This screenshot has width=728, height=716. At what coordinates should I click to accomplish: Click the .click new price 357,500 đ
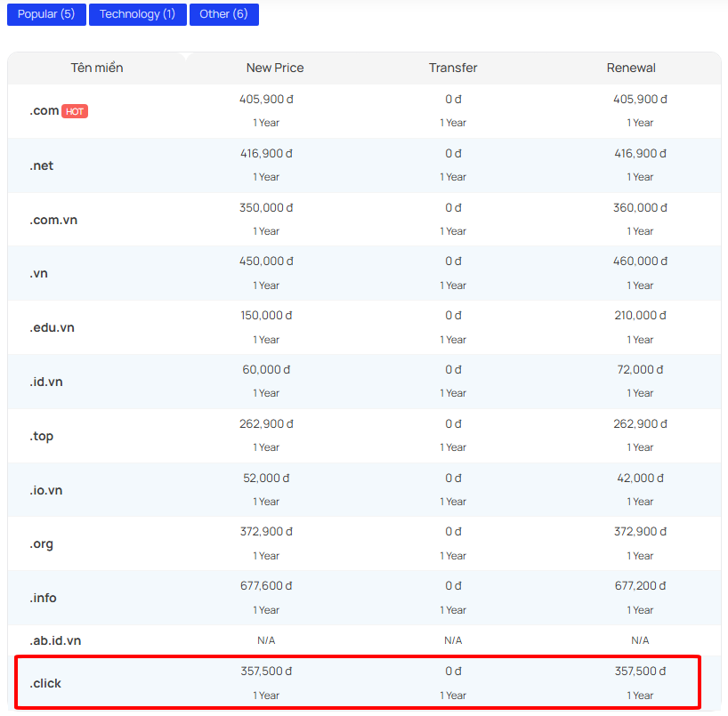click(266, 672)
